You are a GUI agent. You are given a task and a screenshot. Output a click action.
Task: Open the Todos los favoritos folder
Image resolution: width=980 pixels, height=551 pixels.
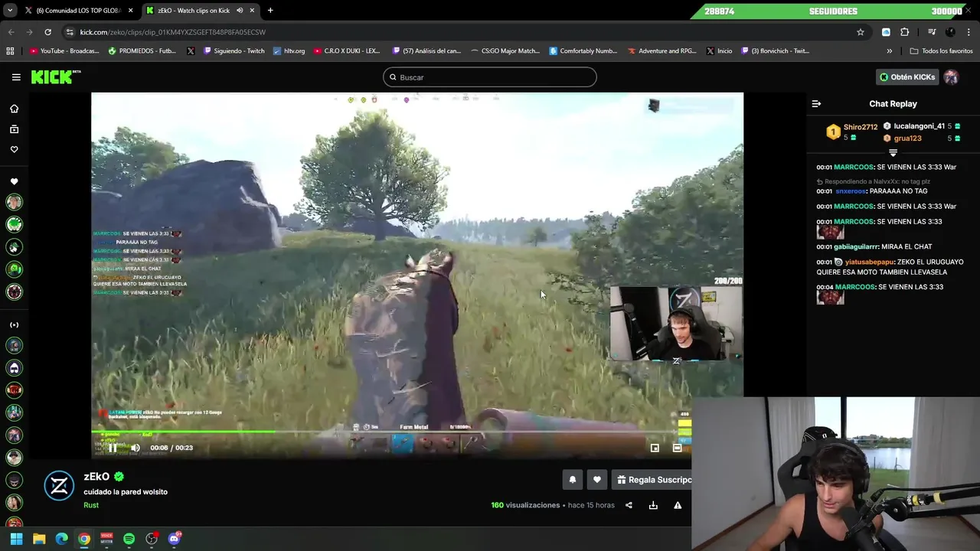point(941,51)
